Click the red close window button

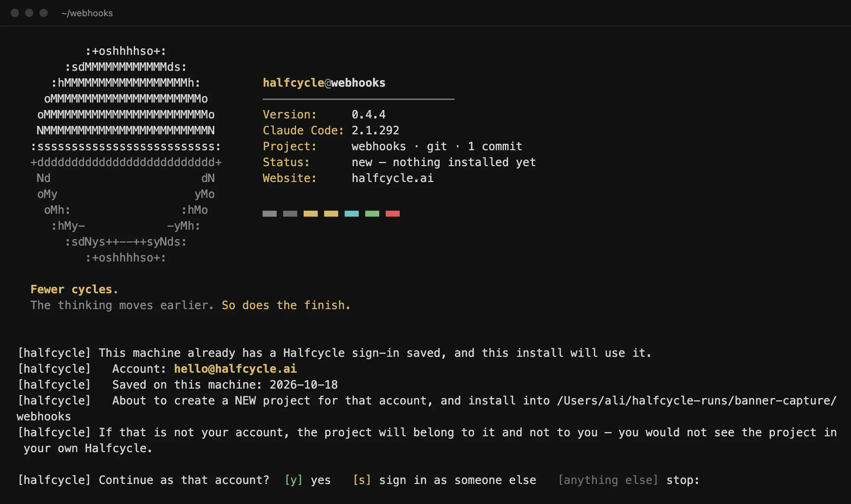(x=15, y=13)
